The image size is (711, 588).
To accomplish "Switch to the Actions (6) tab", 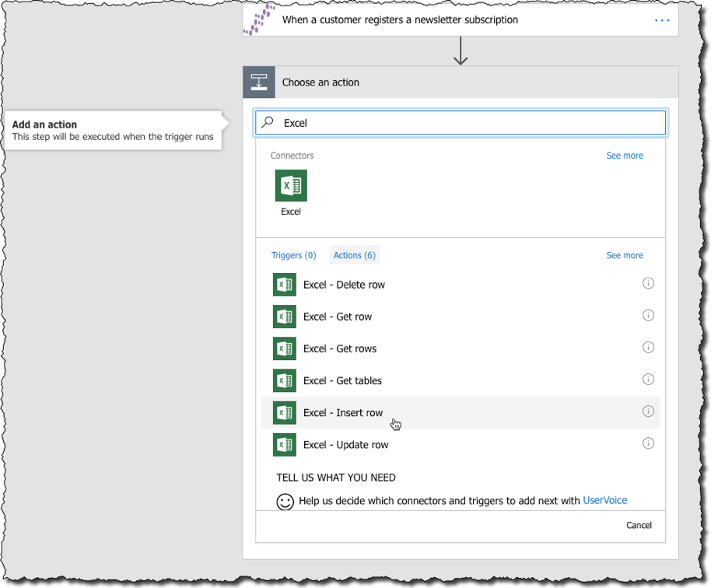I will click(x=355, y=255).
